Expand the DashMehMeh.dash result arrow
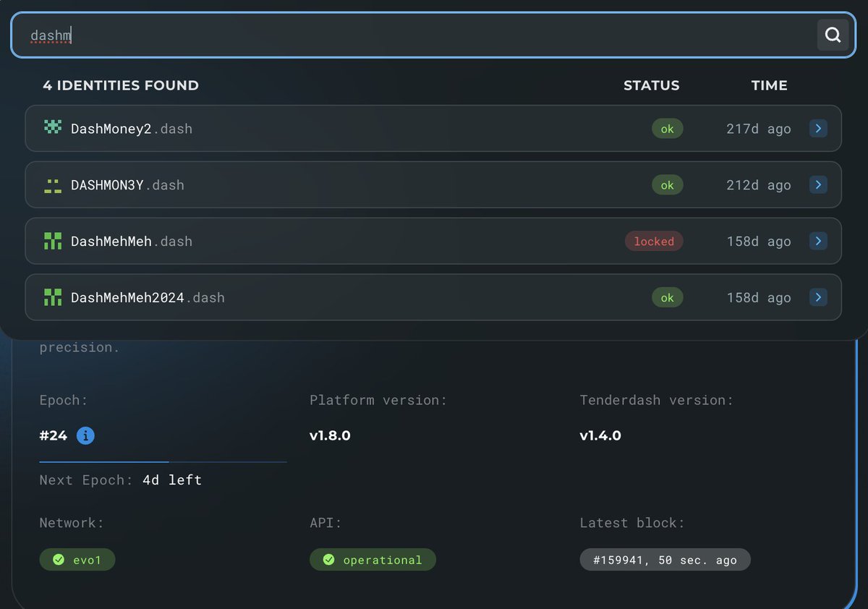This screenshot has width=868, height=609. coord(818,242)
